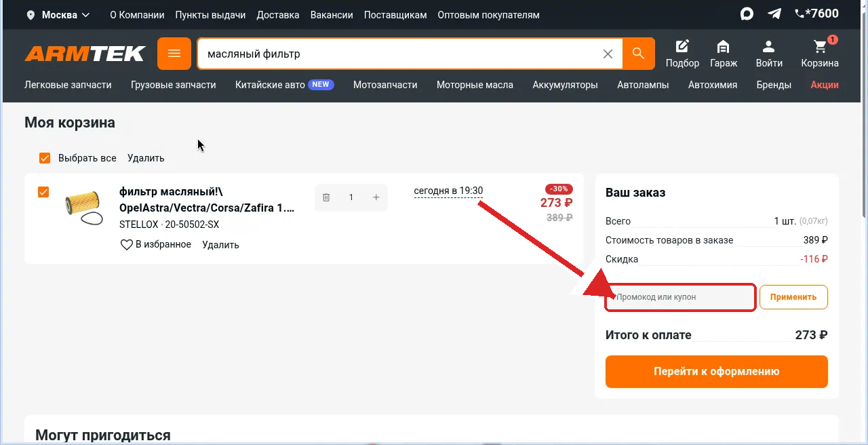Call the *7600 phone number
The width and height of the screenshot is (868, 445).
pyautogui.click(x=816, y=14)
